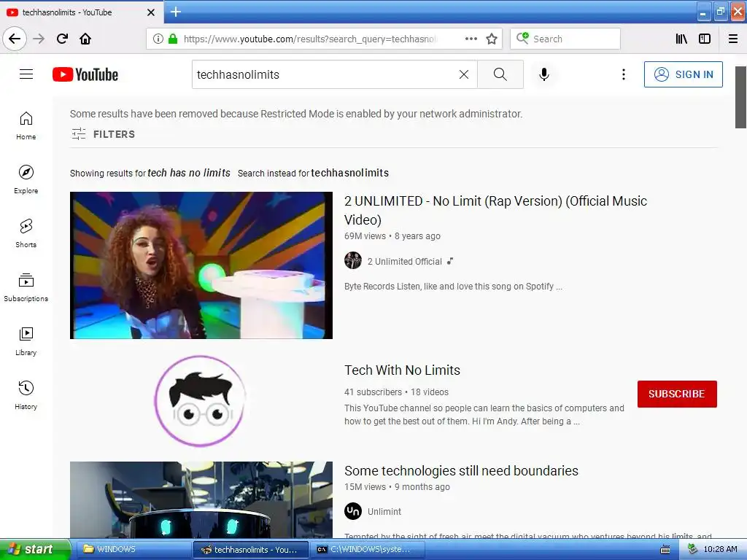Click '41 subscribers • 18 videos' text
This screenshot has width=747, height=560.
[396, 392]
